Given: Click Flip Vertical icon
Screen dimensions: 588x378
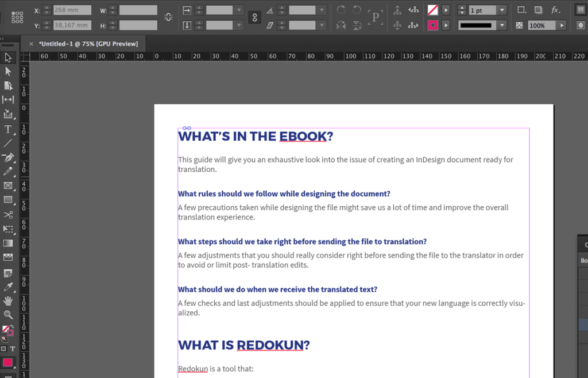Looking at the screenshot, I should click(x=357, y=25).
